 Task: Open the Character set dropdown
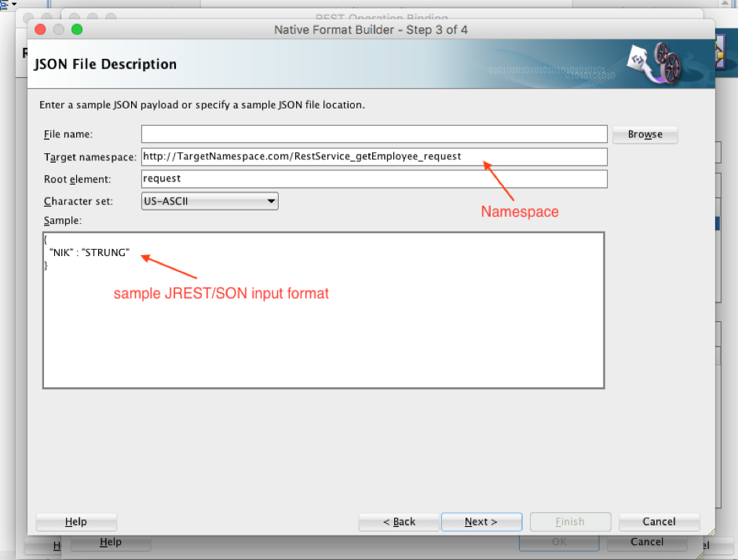pos(271,201)
